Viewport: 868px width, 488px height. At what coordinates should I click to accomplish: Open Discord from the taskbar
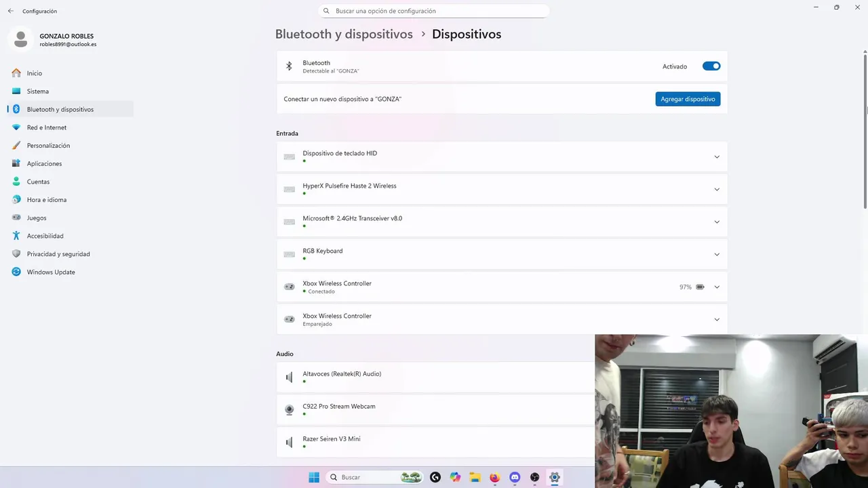[515, 477]
